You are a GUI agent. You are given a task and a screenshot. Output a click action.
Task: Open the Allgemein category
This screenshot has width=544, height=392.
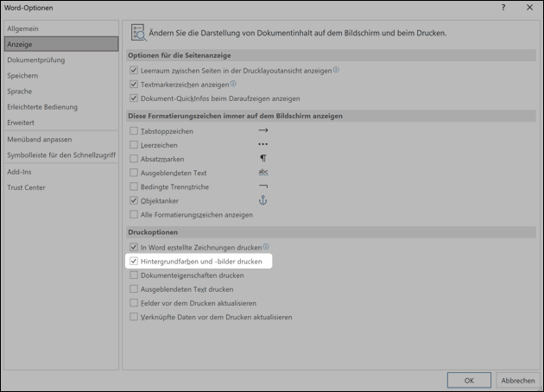pyautogui.click(x=61, y=28)
